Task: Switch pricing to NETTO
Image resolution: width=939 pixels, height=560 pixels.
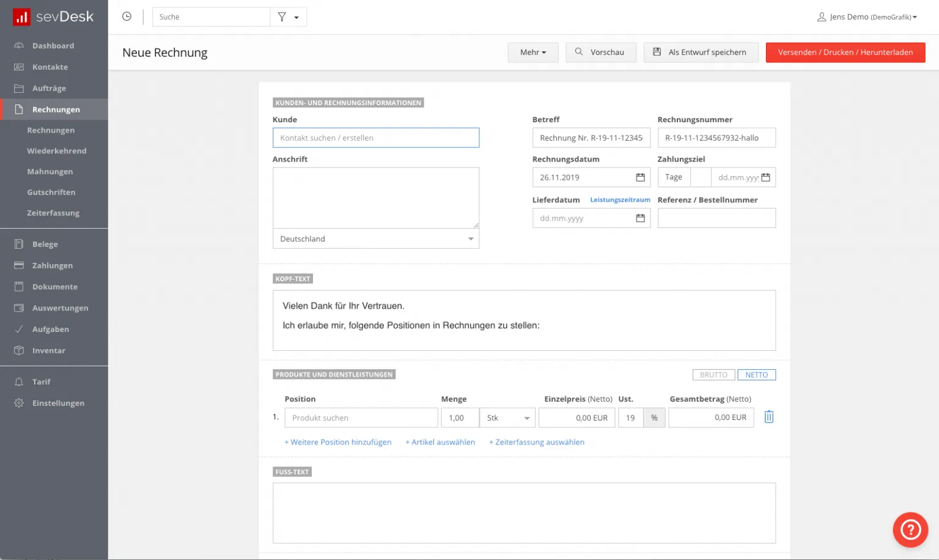Action: click(756, 375)
